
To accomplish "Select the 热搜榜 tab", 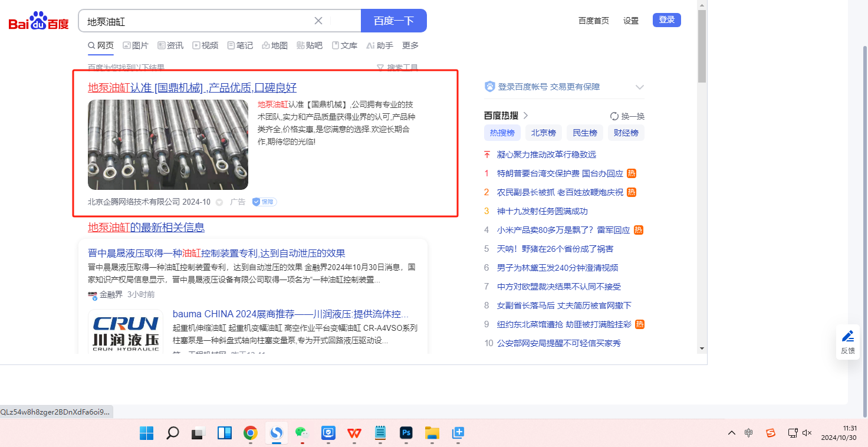I will click(502, 133).
